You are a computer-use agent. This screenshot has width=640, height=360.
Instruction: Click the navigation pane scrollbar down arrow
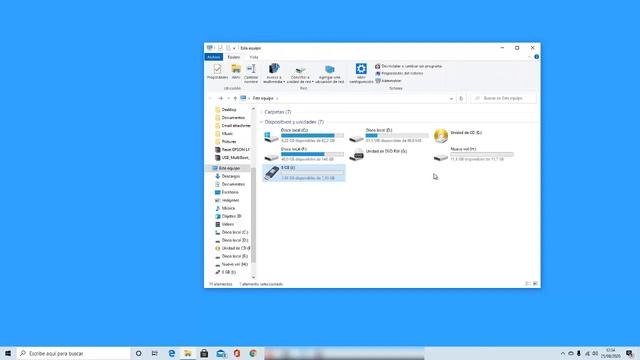click(253, 277)
